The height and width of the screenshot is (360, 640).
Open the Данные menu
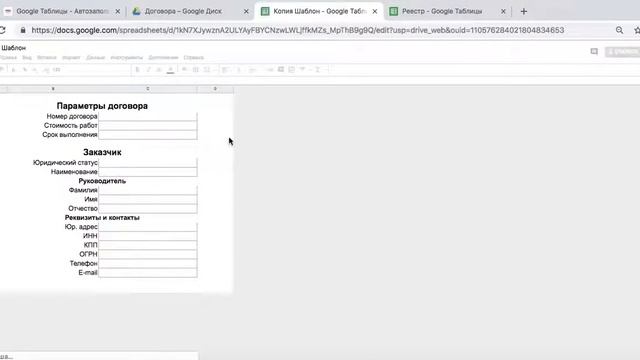coord(96,58)
